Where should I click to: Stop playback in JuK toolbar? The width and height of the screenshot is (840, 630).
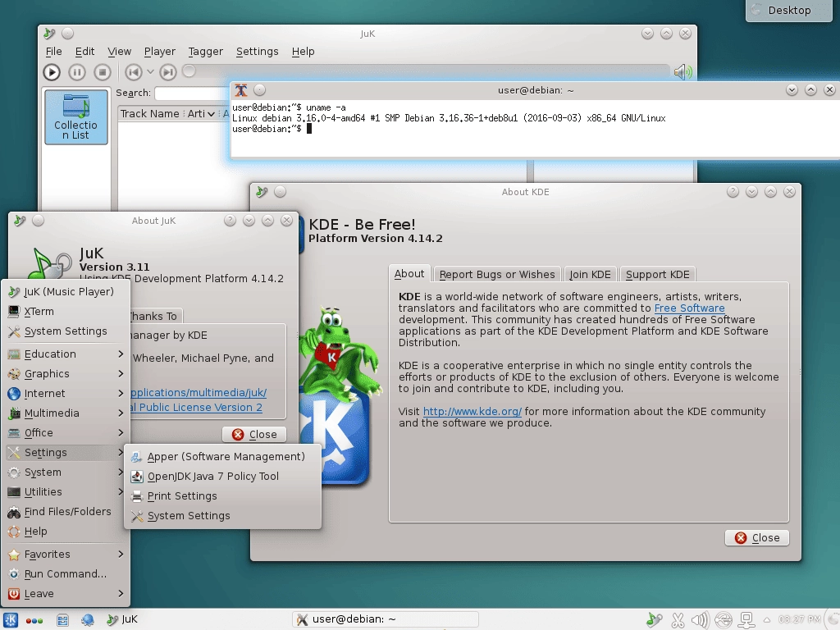point(103,72)
